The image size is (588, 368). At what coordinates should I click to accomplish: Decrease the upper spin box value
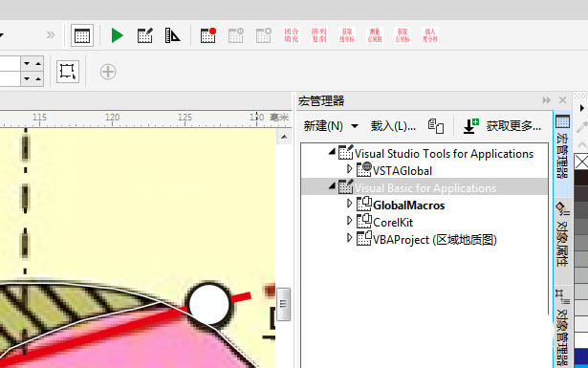click(27, 64)
